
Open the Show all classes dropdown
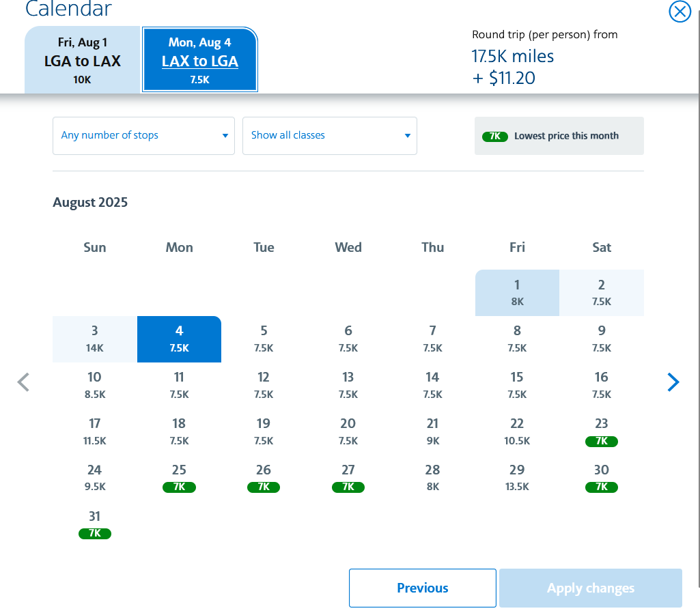pyautogui.click(x=330, y=136)
